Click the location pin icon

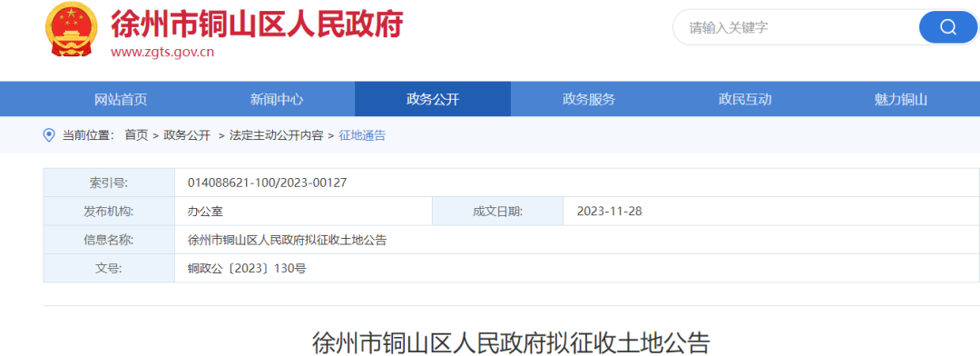pyautogui.click(x=48, y=135)
